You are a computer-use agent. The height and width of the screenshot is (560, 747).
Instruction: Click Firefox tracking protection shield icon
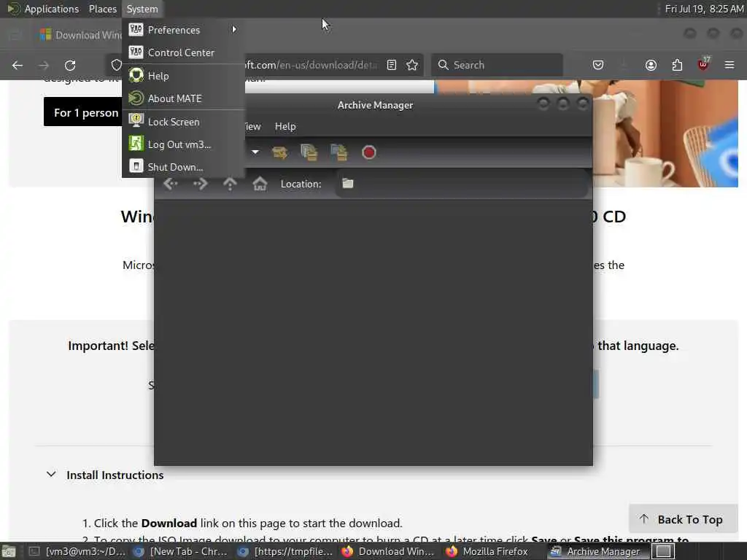116,65
